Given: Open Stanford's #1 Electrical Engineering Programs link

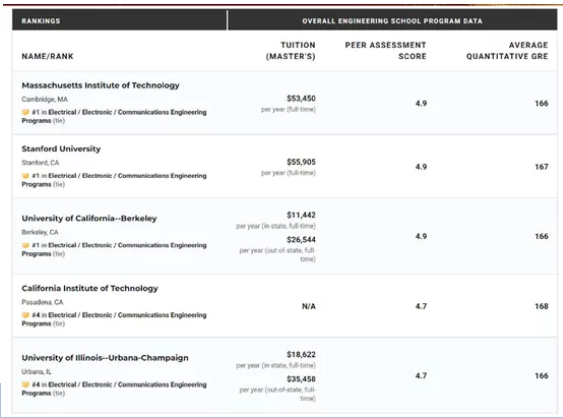Looking at the screenshot, I should [x=114, y=180].
